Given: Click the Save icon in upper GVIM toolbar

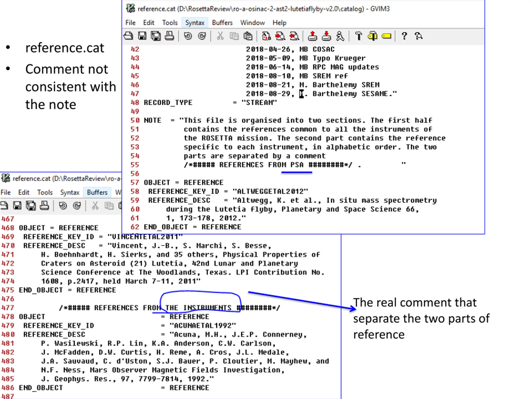Looking at the screenshot, I should click(142, 36).
